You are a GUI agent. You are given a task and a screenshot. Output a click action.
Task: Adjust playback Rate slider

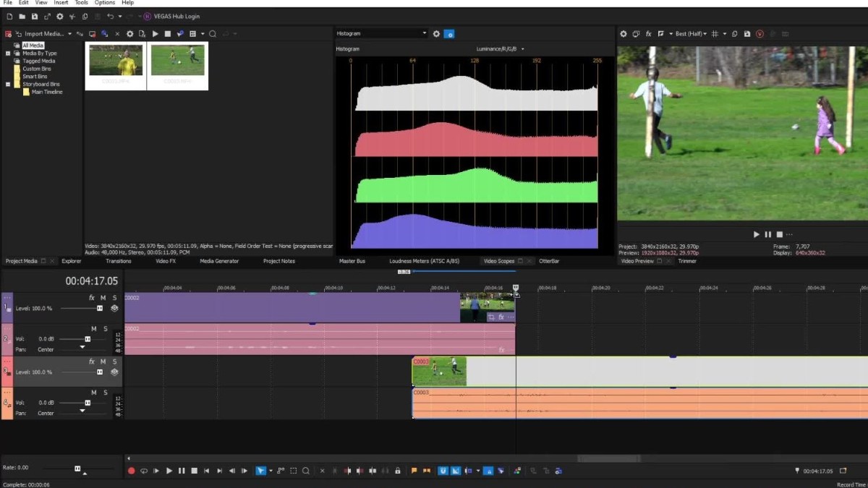tap(77, 468)
